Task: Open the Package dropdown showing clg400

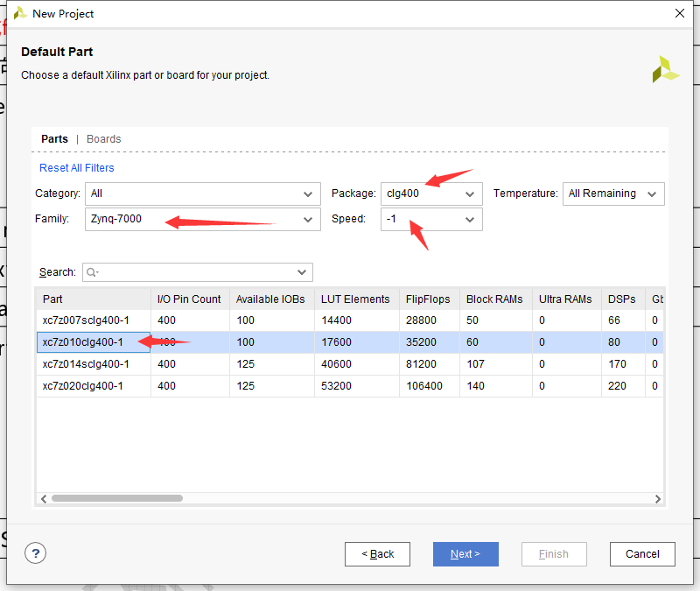Action: pyautogui.click(x=431, y=193)
